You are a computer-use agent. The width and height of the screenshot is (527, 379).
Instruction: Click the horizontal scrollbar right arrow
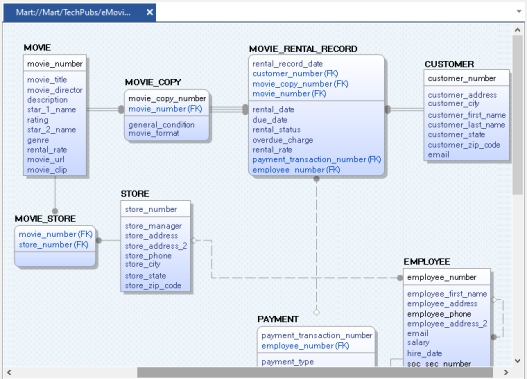506,372
